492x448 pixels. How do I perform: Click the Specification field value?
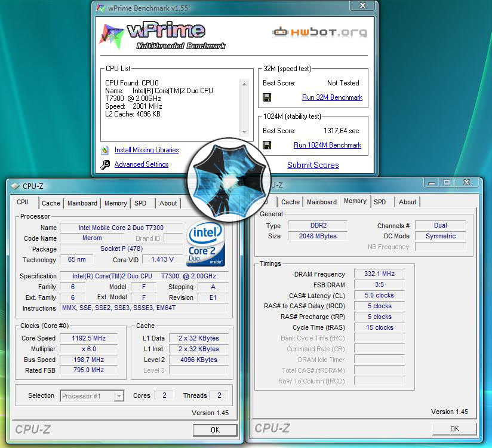[144, 276]
